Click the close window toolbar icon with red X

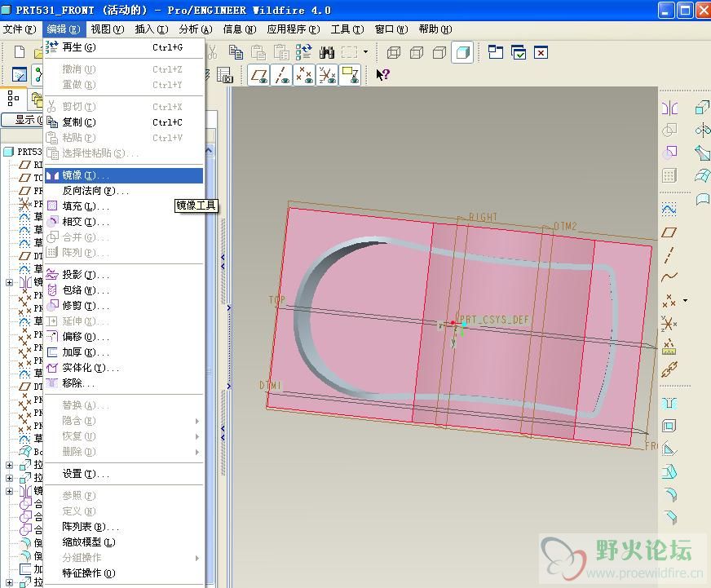pos(541,53)
